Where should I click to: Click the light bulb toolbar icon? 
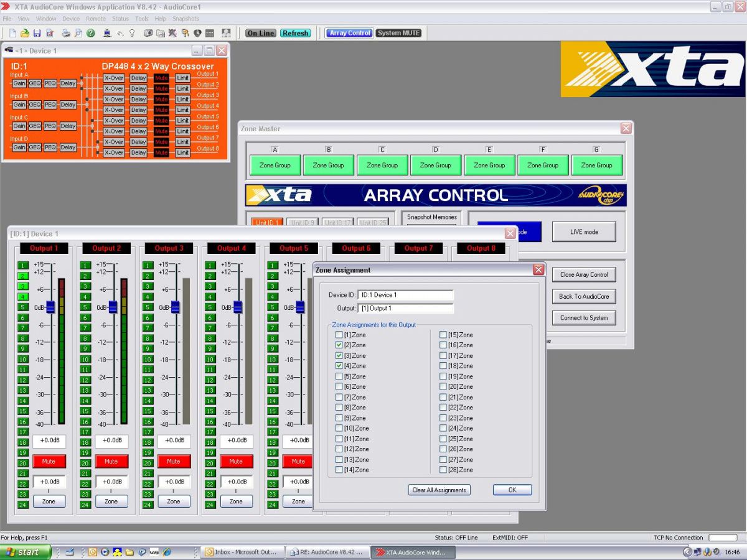(x=132, y=33)
